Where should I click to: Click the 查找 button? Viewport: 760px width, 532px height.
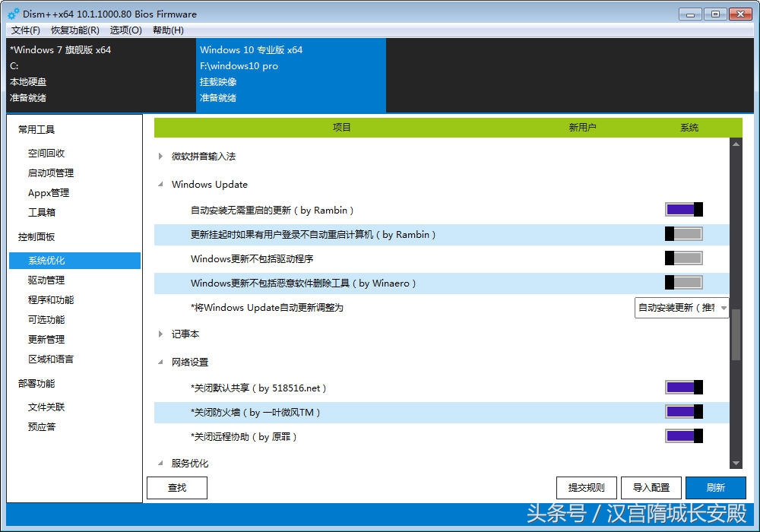(x=177, y=487)
